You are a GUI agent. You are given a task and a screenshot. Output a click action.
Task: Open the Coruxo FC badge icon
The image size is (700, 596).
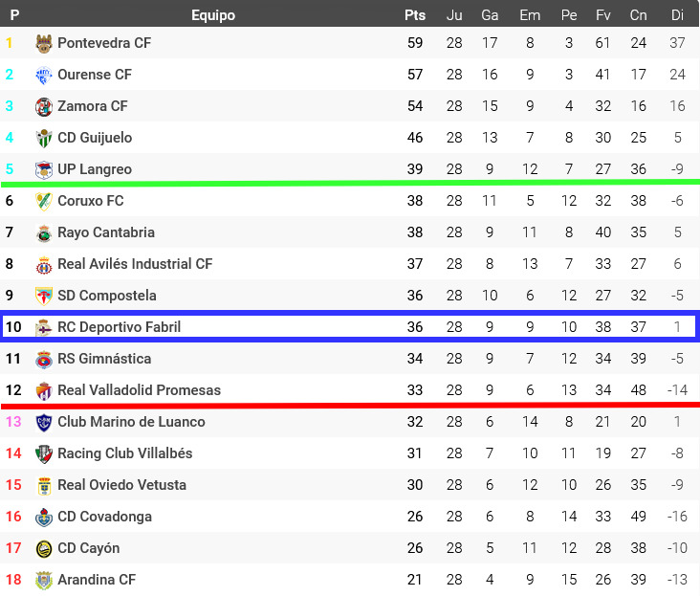(44, 201)
